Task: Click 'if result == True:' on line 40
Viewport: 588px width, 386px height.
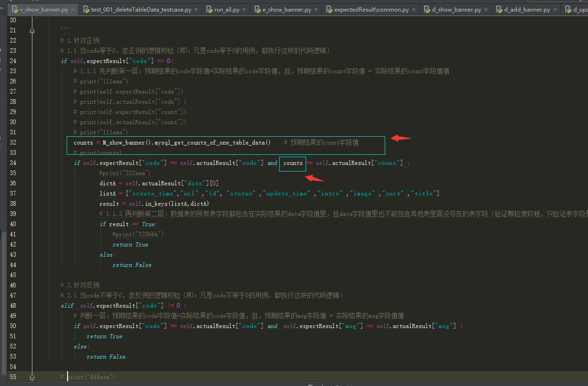Action: pyautogui.click(x=129, y=224)
